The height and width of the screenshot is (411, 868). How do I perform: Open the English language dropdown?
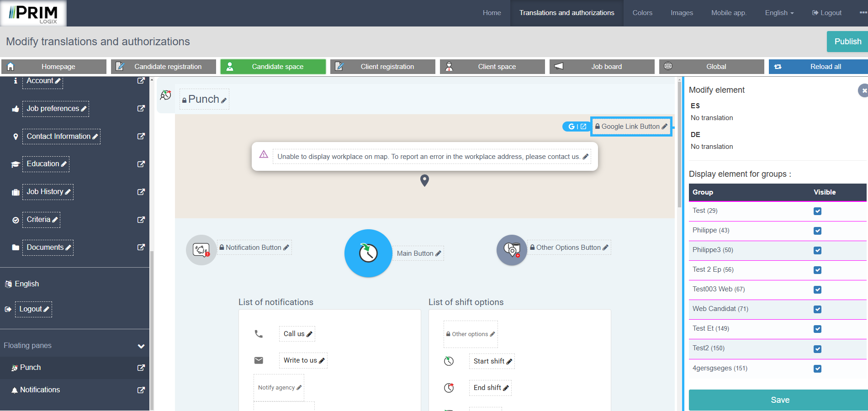point(779,13)
